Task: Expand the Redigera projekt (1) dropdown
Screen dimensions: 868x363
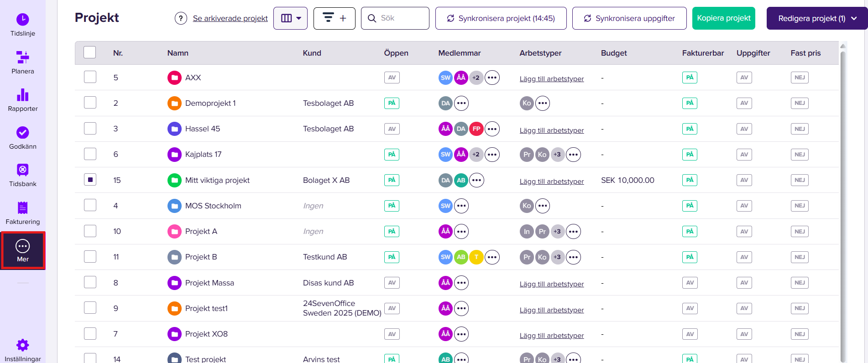Action: tap(817, 18)
